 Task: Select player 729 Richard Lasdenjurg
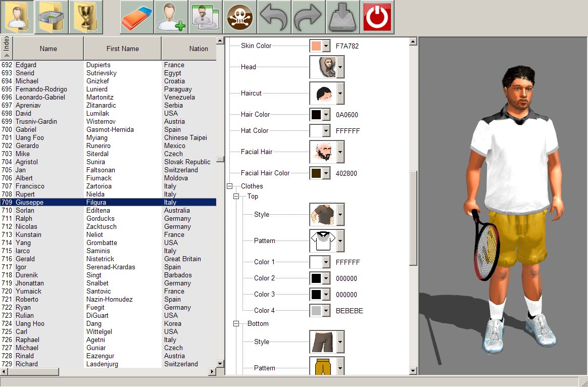(108, 364)
